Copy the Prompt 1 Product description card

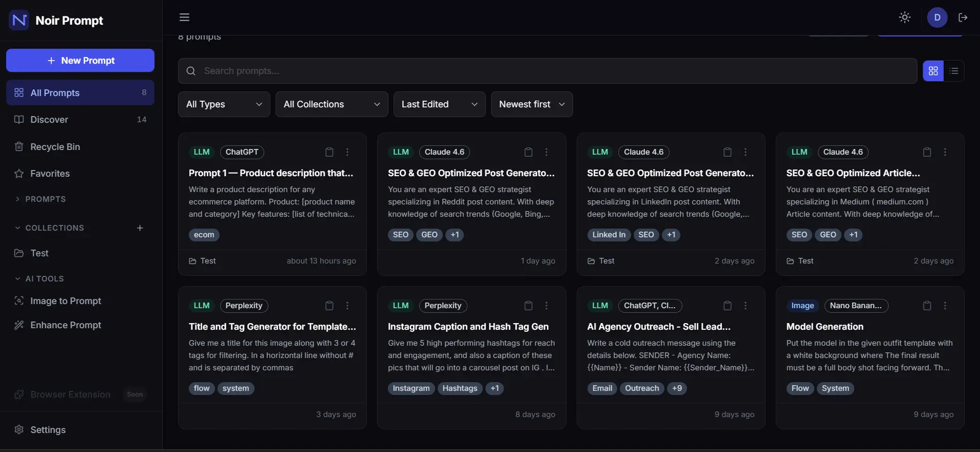tap(329, 152)
